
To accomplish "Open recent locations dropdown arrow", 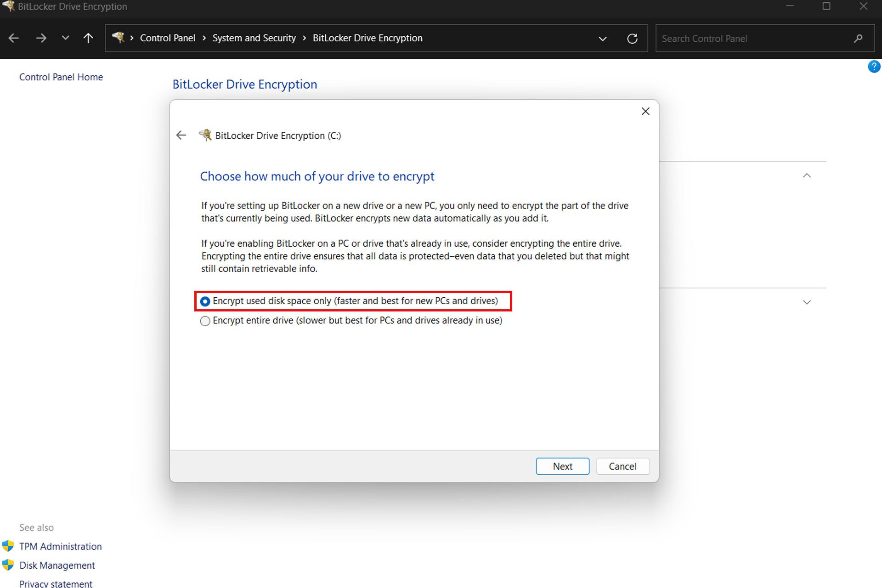I will (65, 38).
